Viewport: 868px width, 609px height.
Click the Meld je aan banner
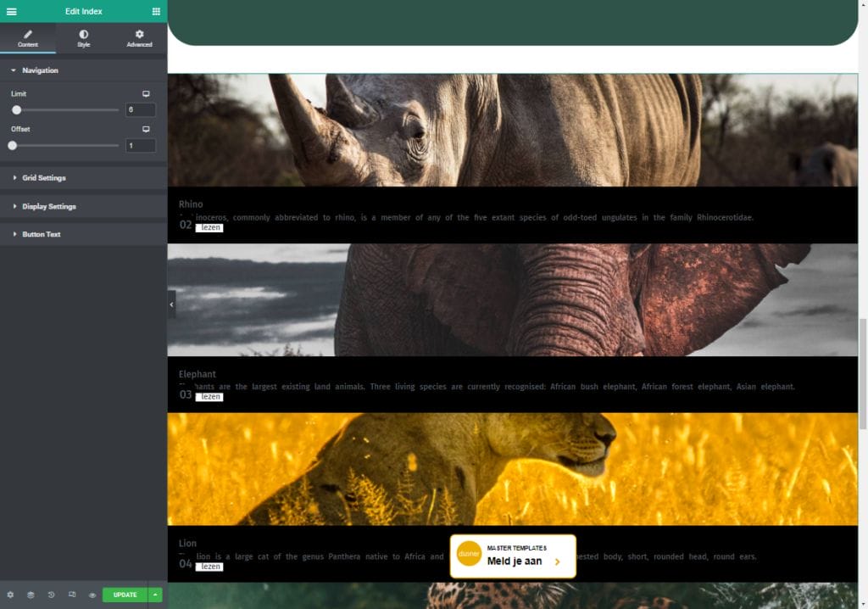513,556
